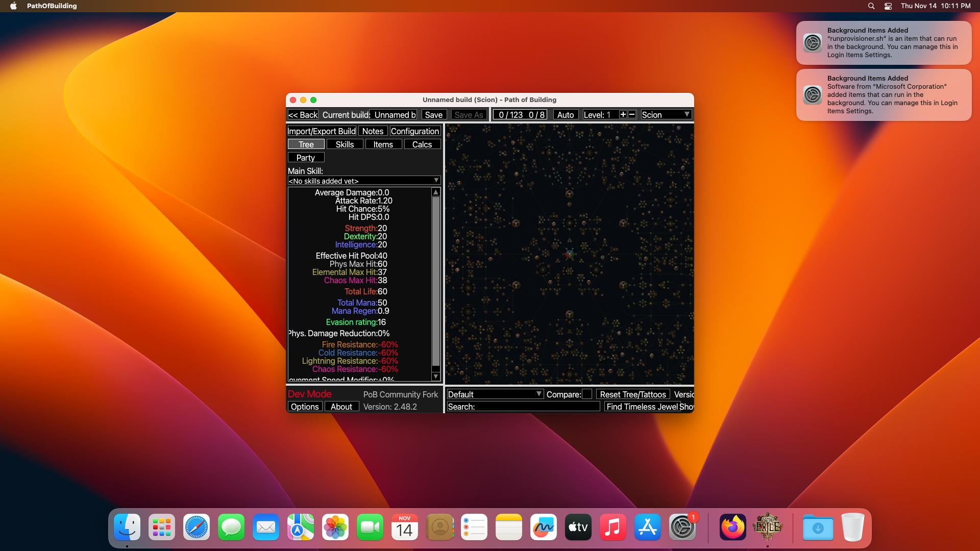Viewport: 980px width, 551px height.
Task: Open the Trash in dock
Action: pos(852,527)
